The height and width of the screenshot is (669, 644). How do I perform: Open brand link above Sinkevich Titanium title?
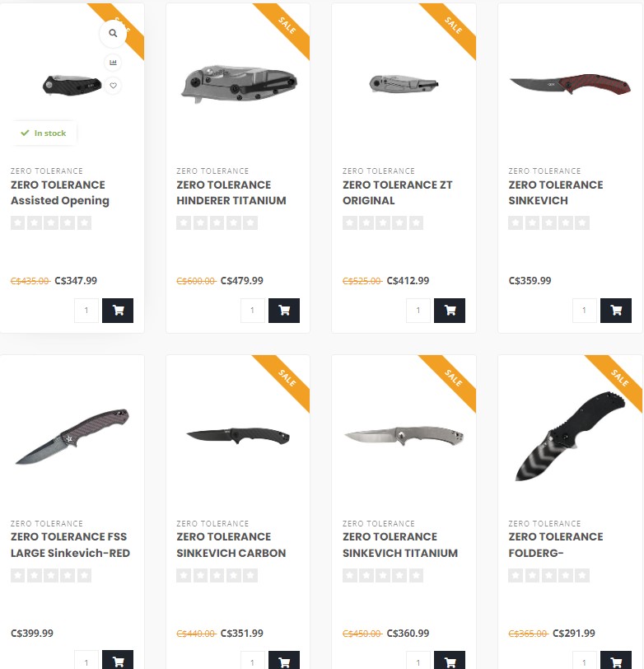coord(378,523)
